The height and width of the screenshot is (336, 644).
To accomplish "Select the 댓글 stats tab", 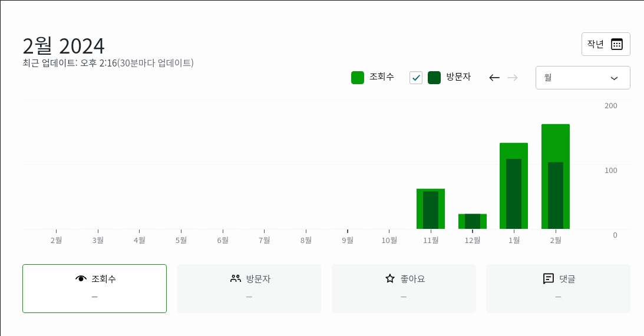I will click(x=558, y=288).
